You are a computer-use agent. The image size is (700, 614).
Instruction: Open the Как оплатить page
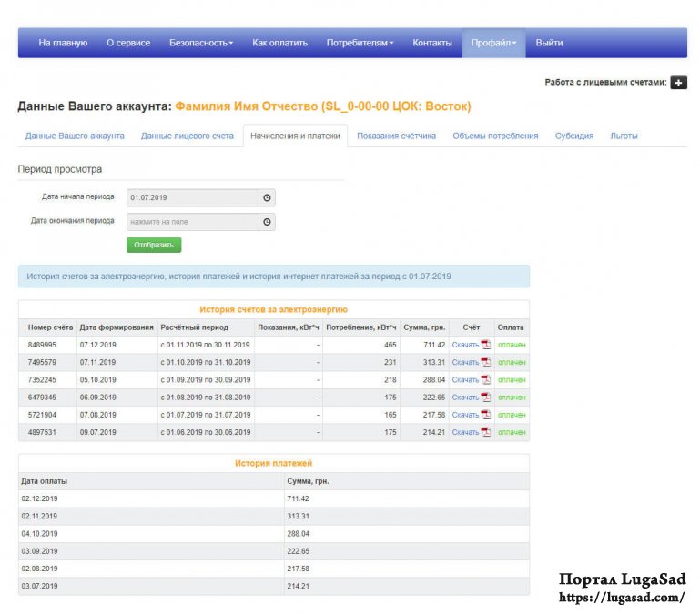[280, 43]
